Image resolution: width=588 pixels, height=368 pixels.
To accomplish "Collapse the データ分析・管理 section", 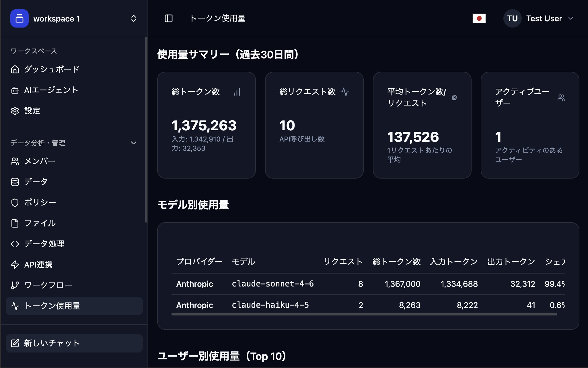I will click(133, 143).
